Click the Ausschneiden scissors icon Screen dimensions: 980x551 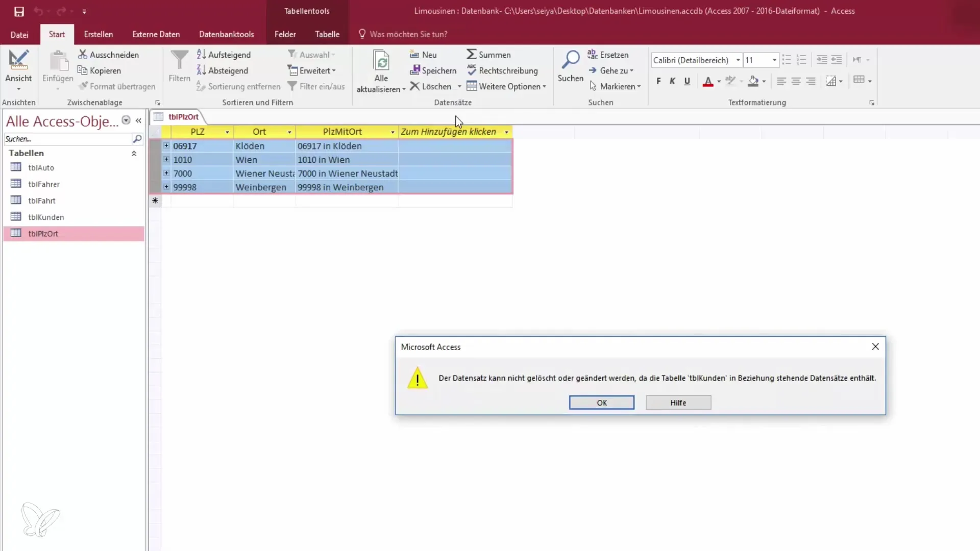(x=83, y=55)
